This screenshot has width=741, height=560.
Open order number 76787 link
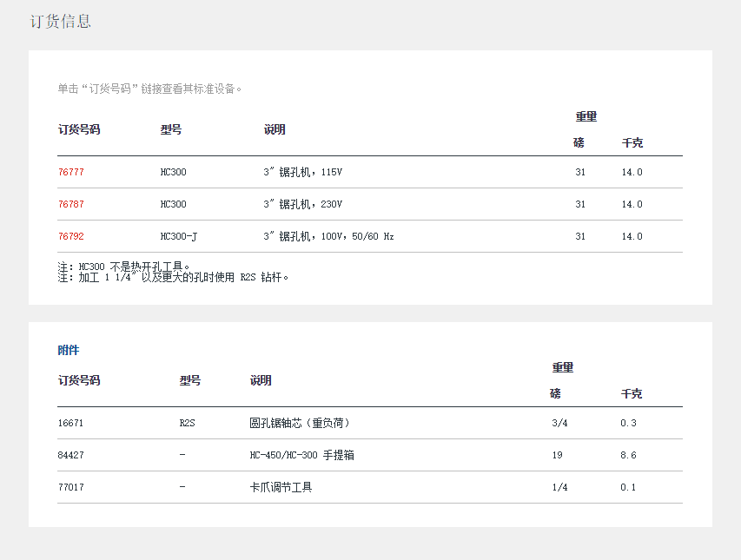[x=71, y=205]
